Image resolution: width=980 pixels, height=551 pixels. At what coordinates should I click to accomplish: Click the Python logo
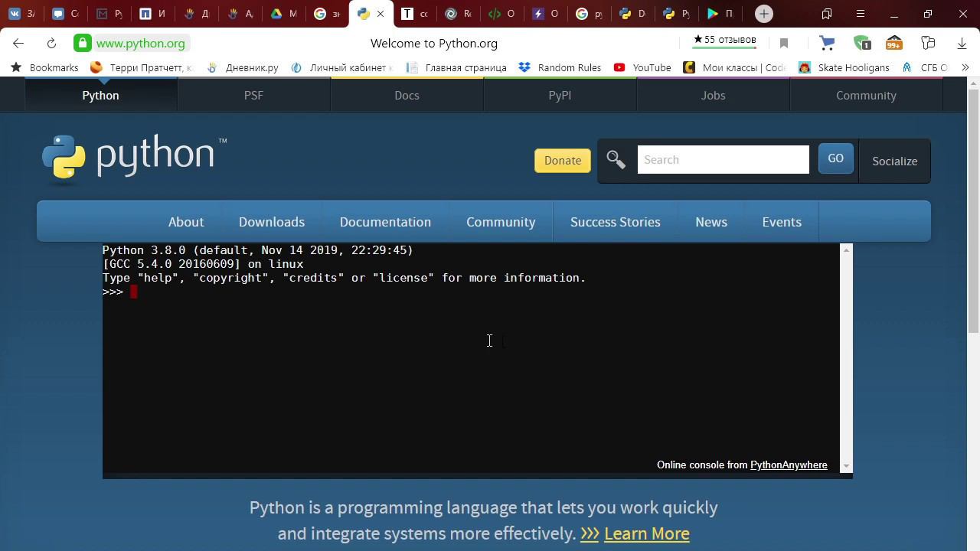tap(135, 159)
